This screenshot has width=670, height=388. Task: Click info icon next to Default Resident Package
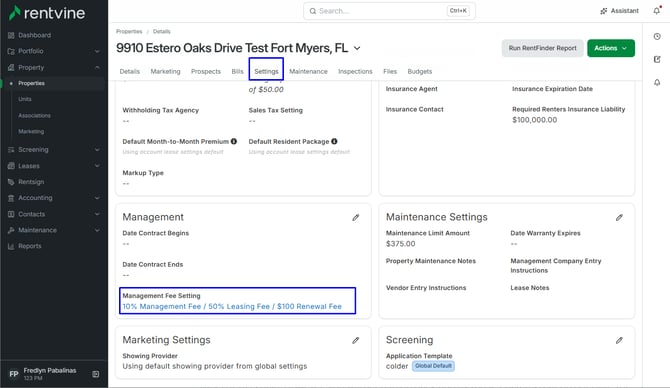pos(334,141)
